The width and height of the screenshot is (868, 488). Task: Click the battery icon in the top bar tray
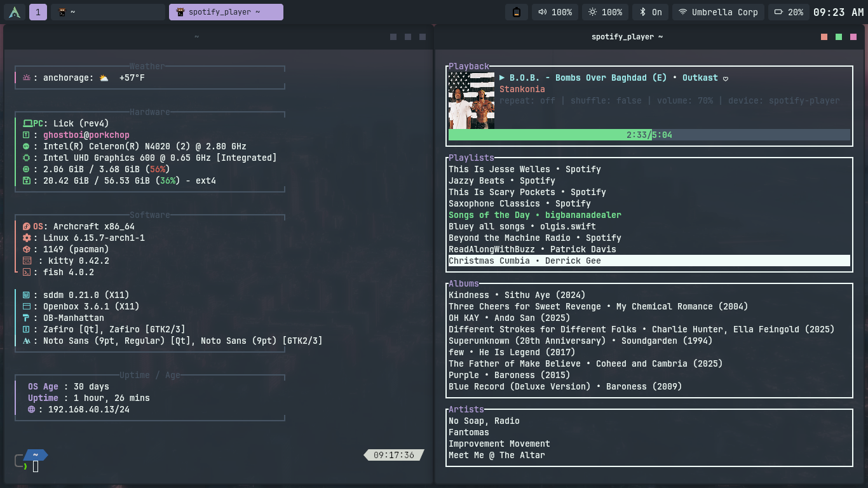pos(517,12)
